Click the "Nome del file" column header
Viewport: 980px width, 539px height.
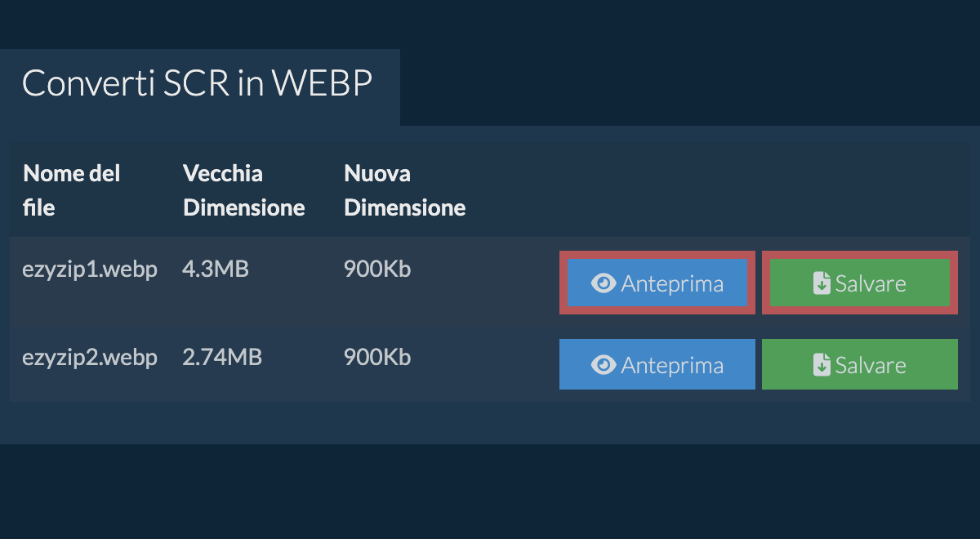pos(72,190)
